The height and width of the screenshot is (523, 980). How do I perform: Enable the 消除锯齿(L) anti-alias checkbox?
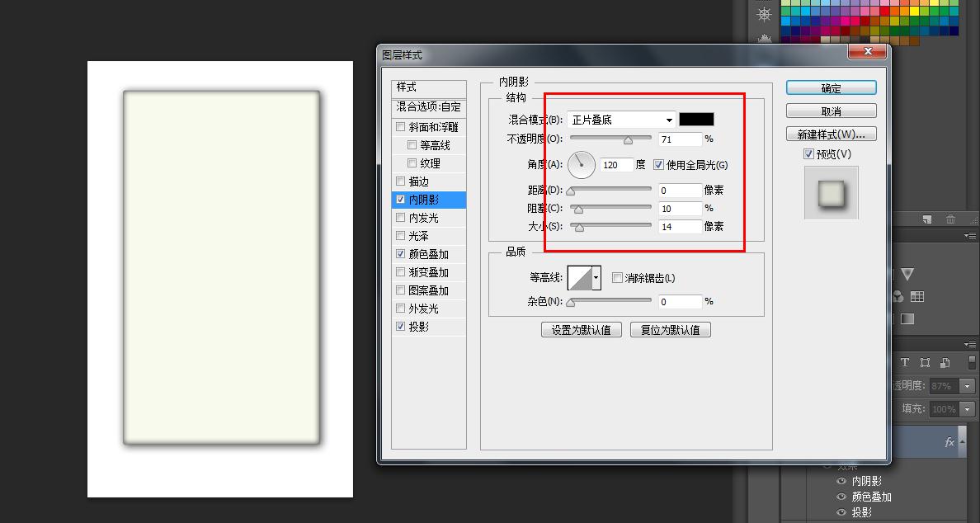(x=618, y=278)
